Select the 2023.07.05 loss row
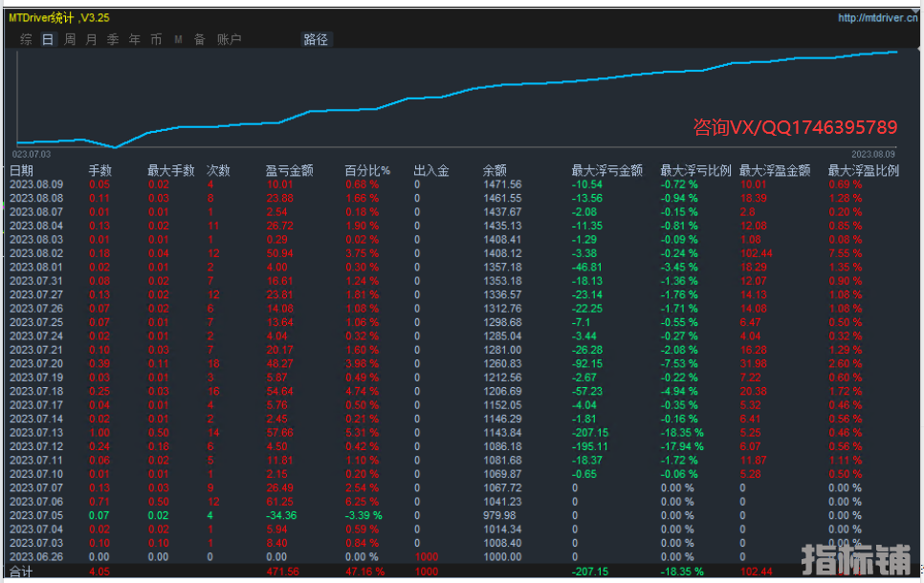Screen dimensions: 924x583 pyautogui.click(x=35, y=515)
